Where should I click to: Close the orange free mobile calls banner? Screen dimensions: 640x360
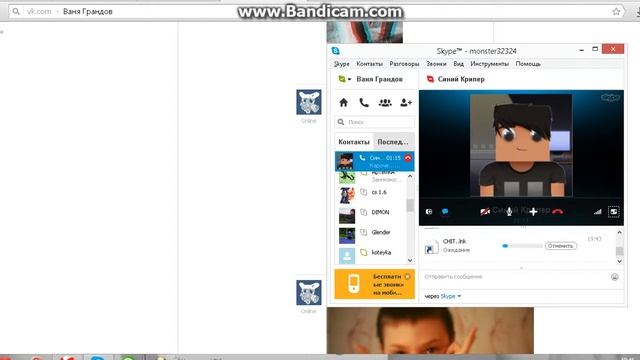[x=407, y=276]
